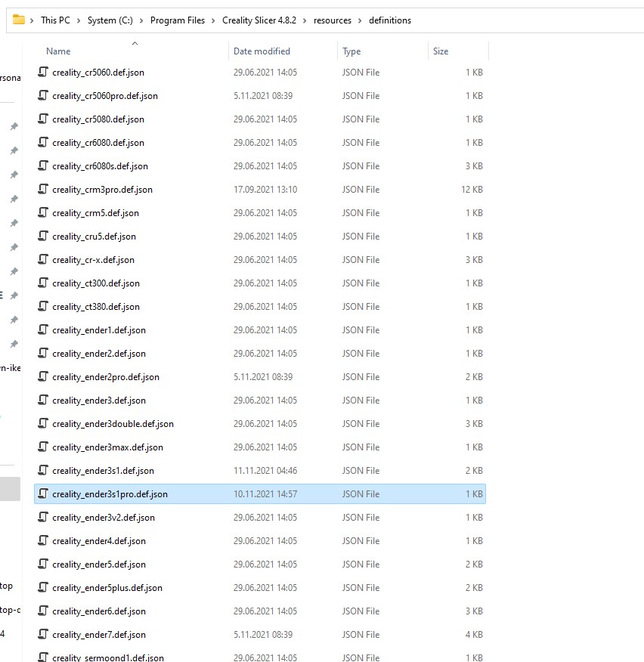Viewport: 644px width, 662px height.
Task: Expand the chevron after resources in the path
Action: pyautogui.click(x=360, y=20)
